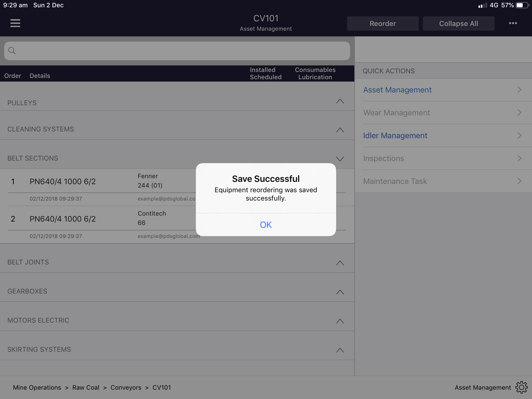The image size is (532, 399).
Task: Click the Fenner 244 (01) manufacturer text
Action: coord(150,181)
